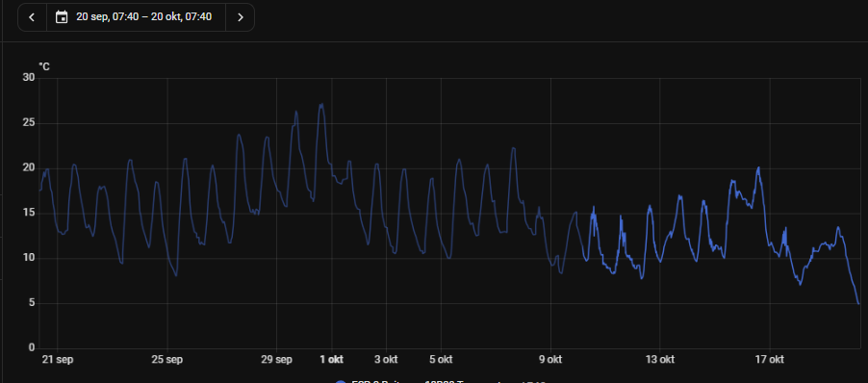The height and width of the screenshot is (383, 868).
Task: Select the 17 okt axis label
Action: (x=770, y=359)
